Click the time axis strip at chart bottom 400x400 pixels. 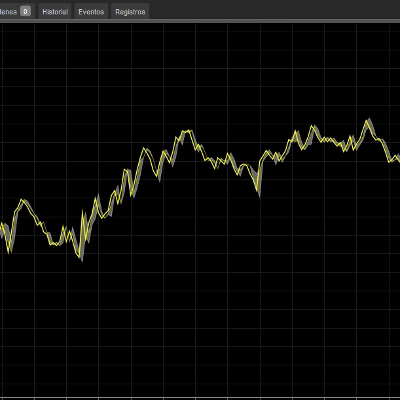coord(200,398)
